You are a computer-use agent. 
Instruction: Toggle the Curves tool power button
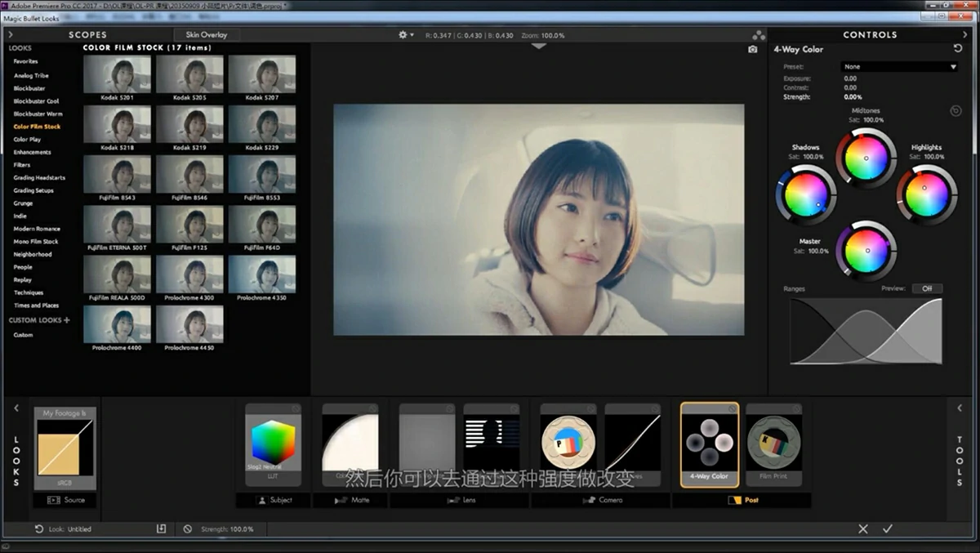[x=655, y=408]
